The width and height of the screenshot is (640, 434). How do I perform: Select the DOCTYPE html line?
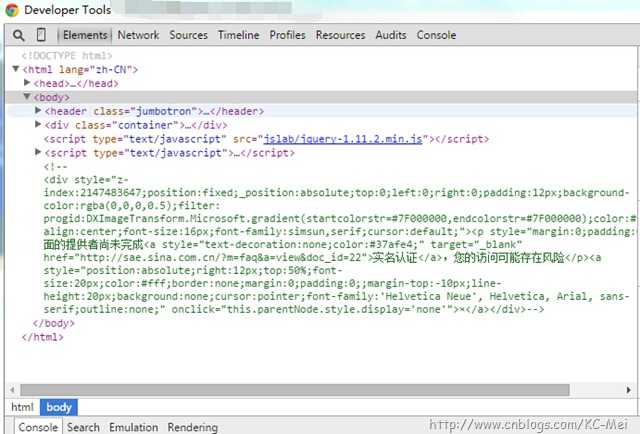pos(67,56)
